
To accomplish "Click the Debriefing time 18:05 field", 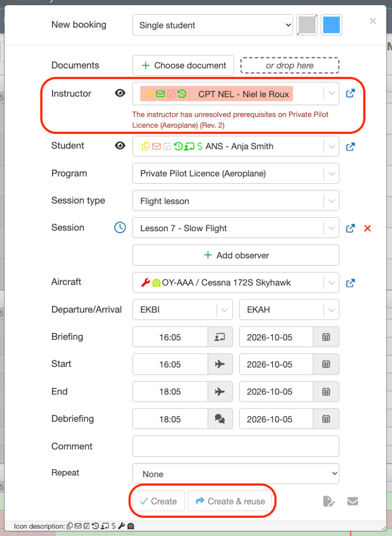I will (170, 419).
